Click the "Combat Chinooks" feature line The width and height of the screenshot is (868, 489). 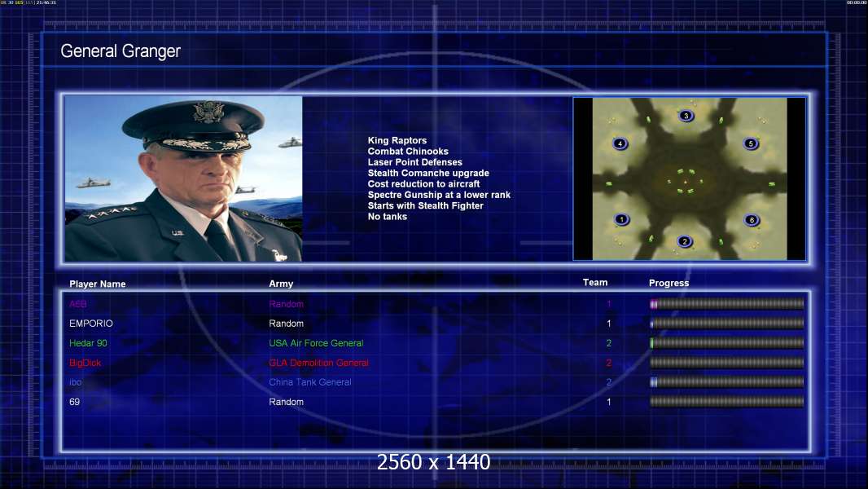pos(408,152)
